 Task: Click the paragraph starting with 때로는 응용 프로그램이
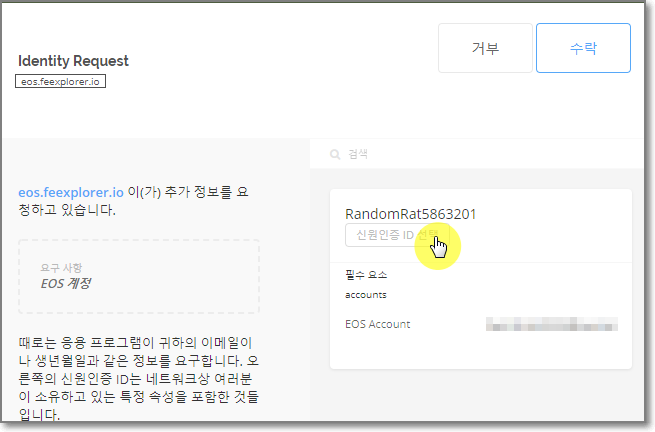[139, 379]
